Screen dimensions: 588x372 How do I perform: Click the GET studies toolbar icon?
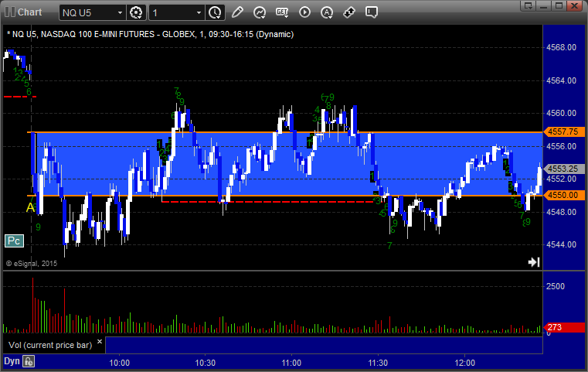tap(282, 12)
